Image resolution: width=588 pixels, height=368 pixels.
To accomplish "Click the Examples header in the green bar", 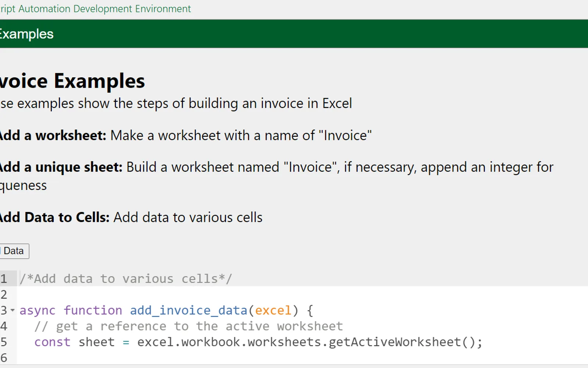I will (x=26, y=34).
